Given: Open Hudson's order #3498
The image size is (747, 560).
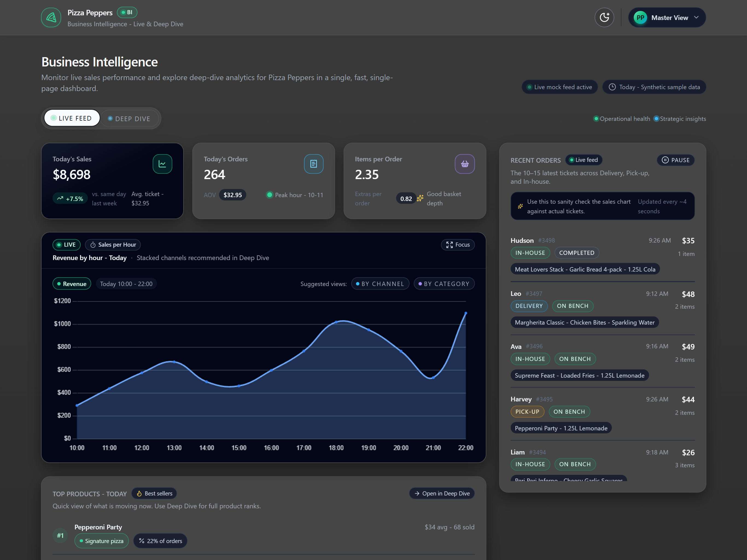Looking at the screenshot, I should point(602,255).
